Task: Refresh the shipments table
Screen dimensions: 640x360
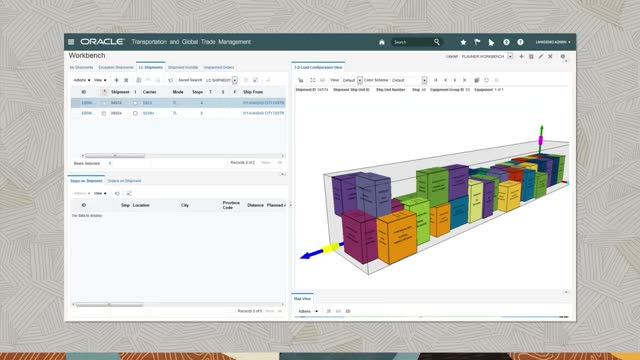Action: [170, 80]
